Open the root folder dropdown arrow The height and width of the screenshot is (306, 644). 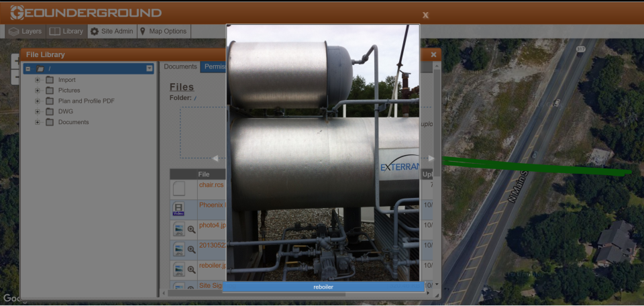[x=150, y=68]
